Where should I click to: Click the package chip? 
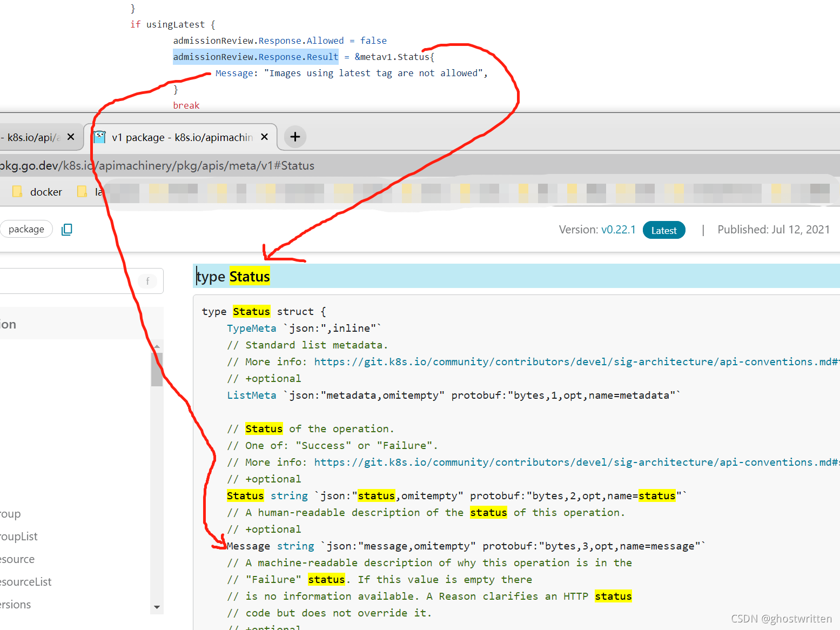coord(26,229)
